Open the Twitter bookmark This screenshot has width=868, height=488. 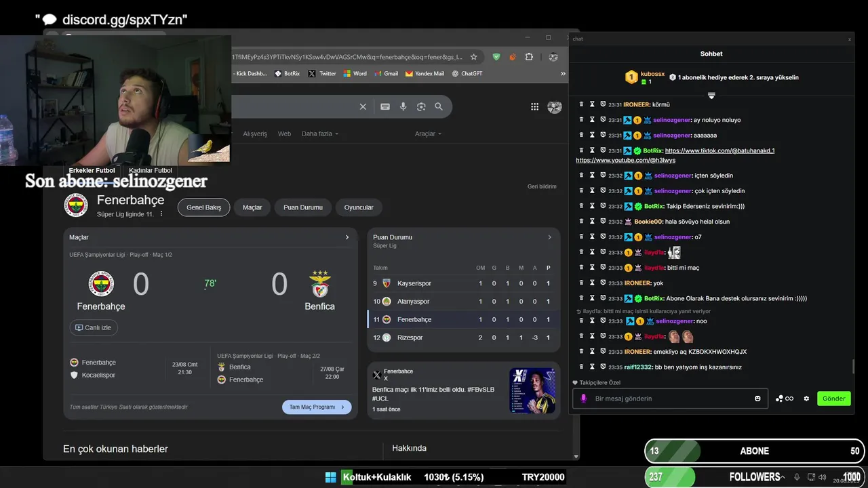[x=322, y=73]
